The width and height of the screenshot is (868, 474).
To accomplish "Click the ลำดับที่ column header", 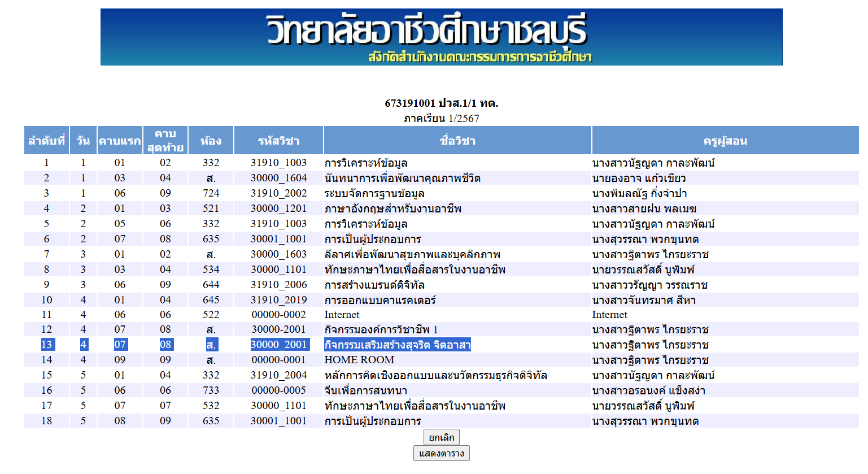I will [47, 140].
